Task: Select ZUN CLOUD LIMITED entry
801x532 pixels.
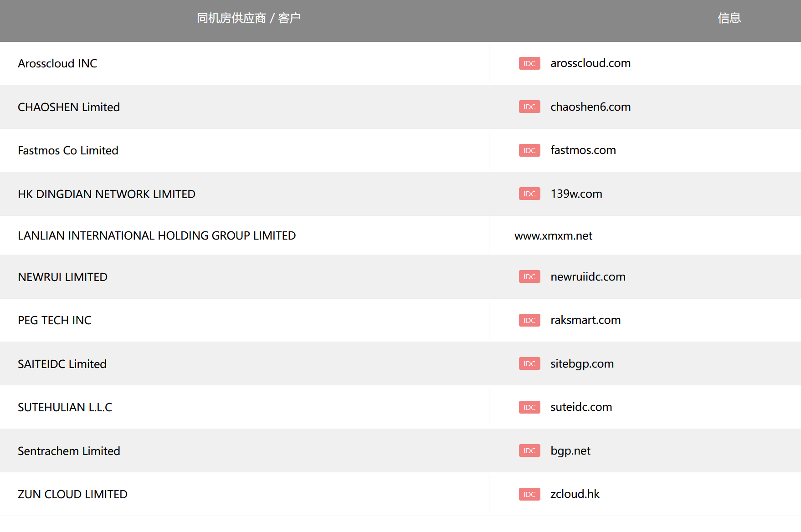Action: tap(72, 494)
